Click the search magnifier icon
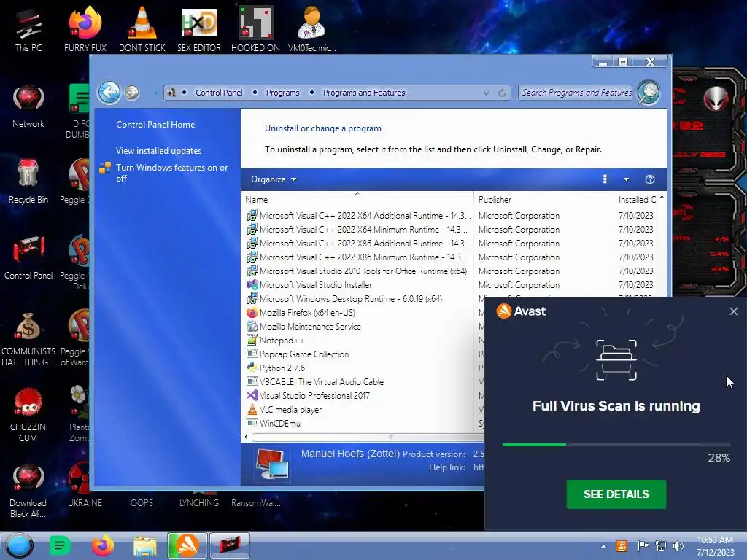Image resolution: width=747 pixels, height=560 pixels. click(x=649, y=93)
